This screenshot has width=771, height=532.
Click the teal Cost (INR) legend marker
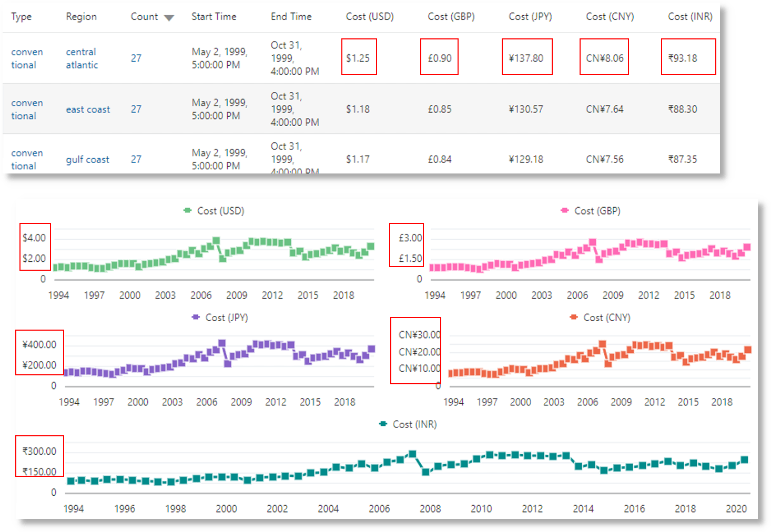[x=383, y=424]
